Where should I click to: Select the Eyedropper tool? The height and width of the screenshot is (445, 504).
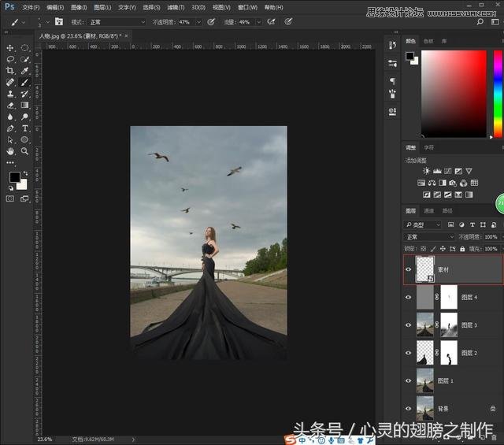tap(25, 71)
